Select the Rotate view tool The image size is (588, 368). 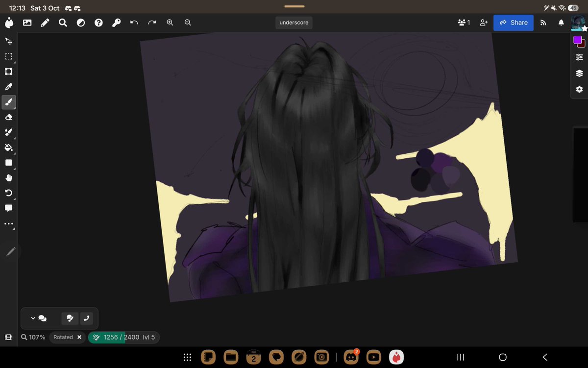tap(9, 193)
